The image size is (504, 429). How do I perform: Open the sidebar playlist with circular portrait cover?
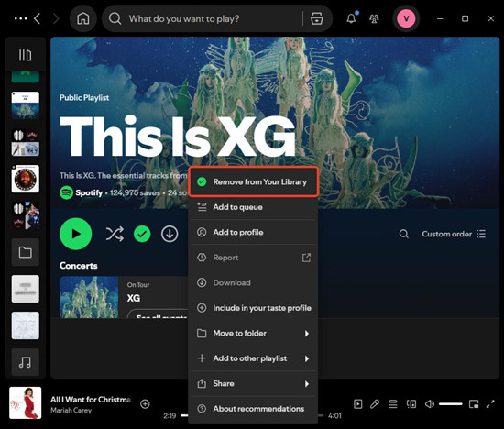[x=26, y=179]
